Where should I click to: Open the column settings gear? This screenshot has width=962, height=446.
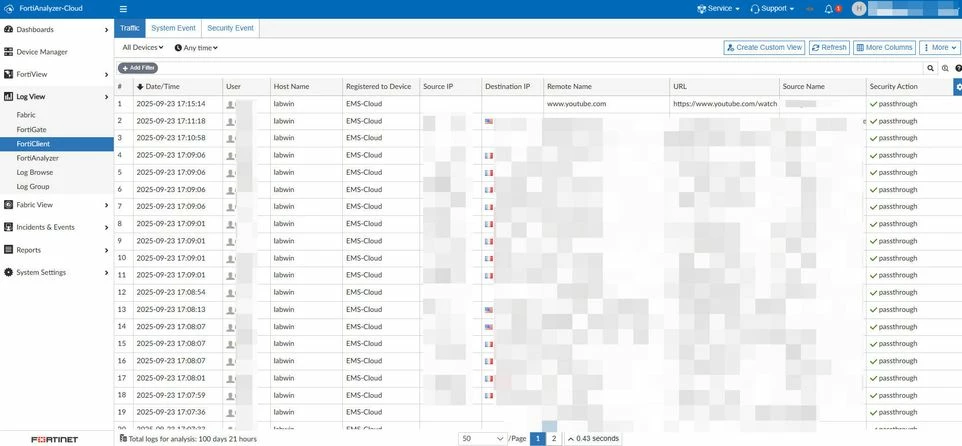click(x=958, y=87)
